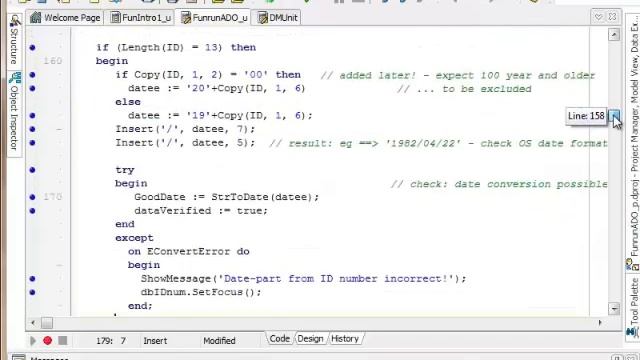
Task: Click the horizontal scrollbar right arrow
Action: [x=600, y=323]
